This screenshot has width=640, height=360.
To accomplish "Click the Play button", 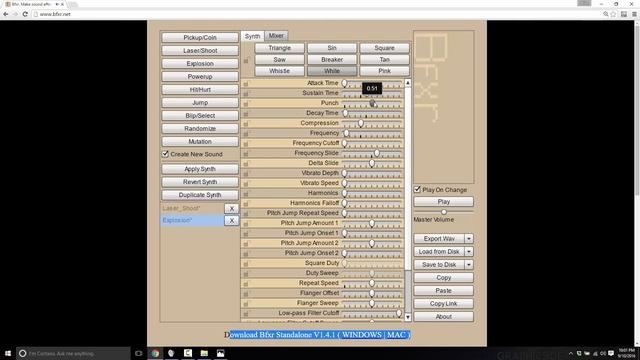I will [x=444, y=202].
